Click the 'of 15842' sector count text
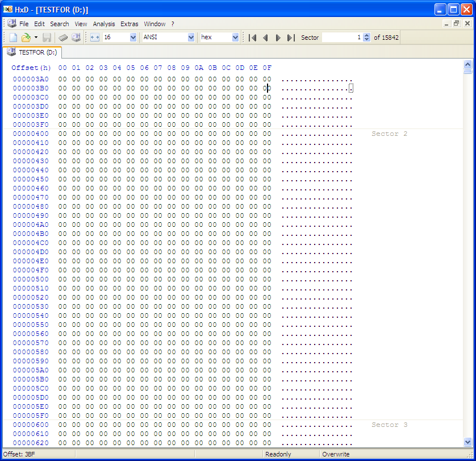Screen dimensions: 476x461 coord(386,38)
